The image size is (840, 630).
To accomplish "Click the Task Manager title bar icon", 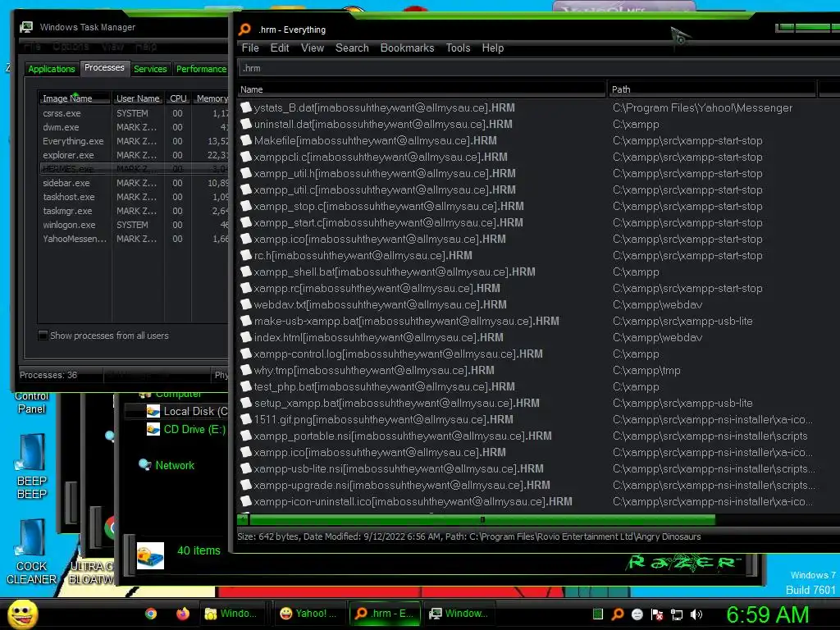I will (26, 27).
